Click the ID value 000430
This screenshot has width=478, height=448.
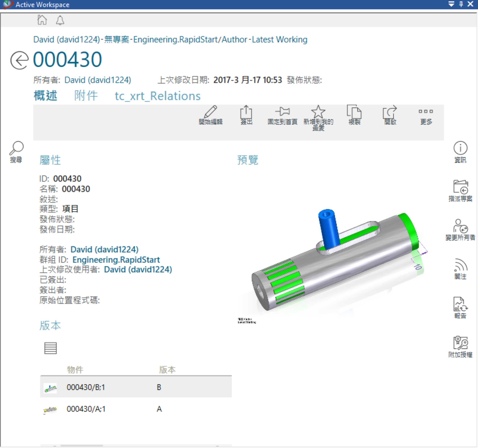(x=67, y=179)
